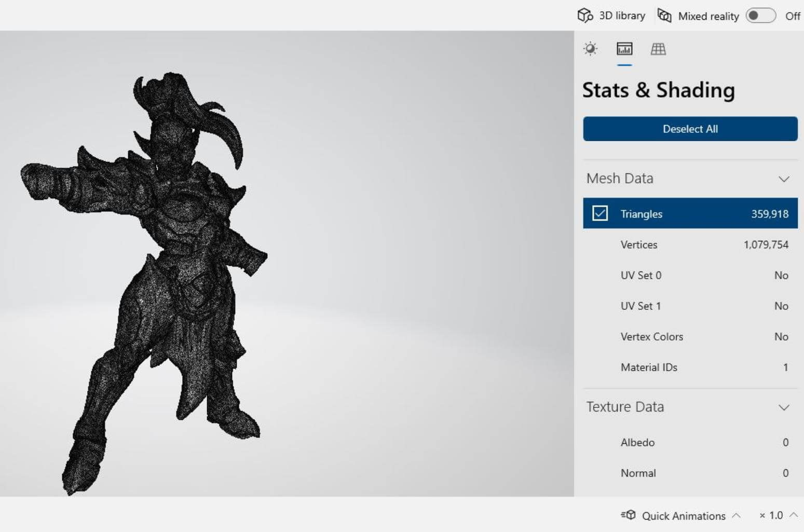The width and height of the screenshot is (804, 532).
Task: Open the animation speed × 1.0 dropdown
Action: (x=778, y=515)
